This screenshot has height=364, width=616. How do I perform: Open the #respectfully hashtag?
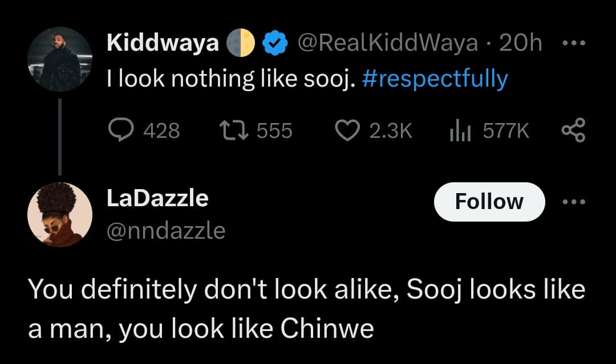(x=434, y=79)
